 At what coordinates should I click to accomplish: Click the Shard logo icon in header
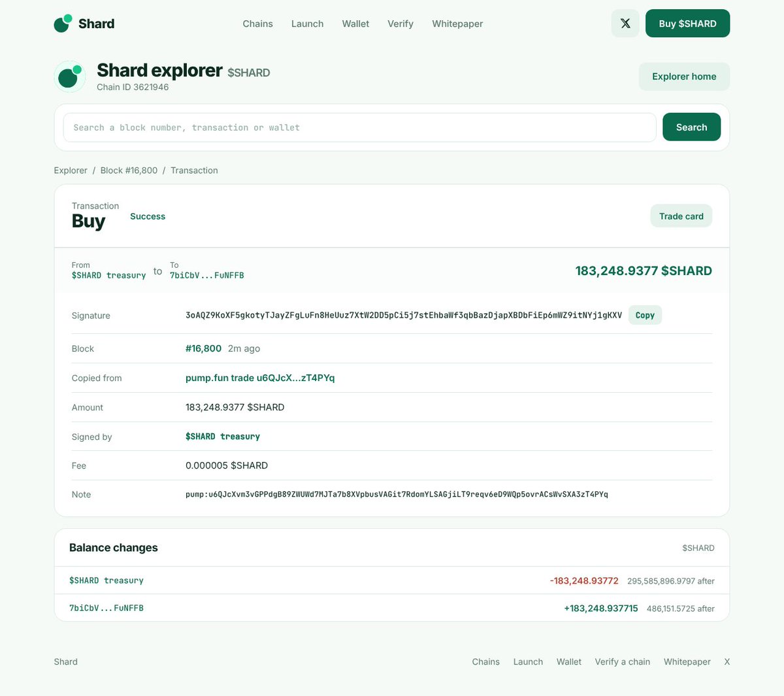63,24
